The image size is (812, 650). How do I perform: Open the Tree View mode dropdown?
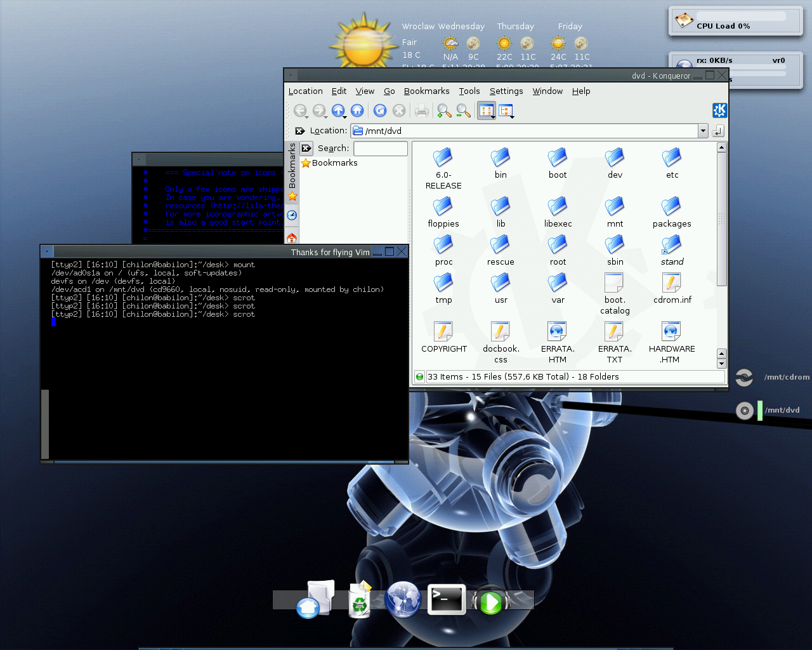point(512,117)
